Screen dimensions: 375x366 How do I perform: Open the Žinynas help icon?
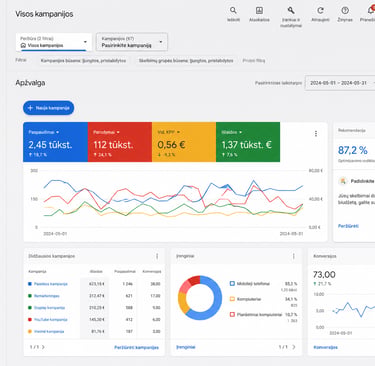point(345,10)
